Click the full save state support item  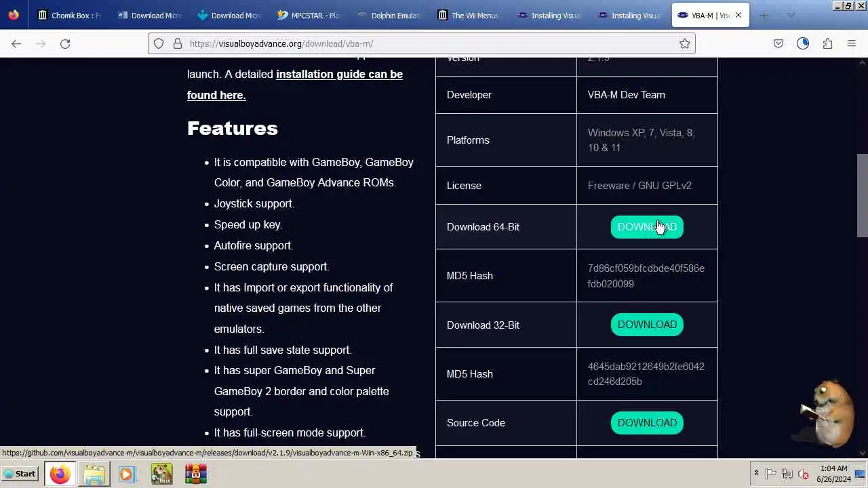click(x=282, y=350)
